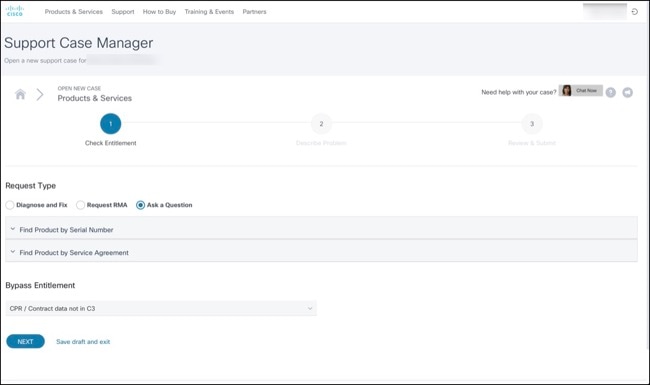Image resolution: width=650 pixels, height=385 pixels.
Task: Click the logout icon at top right
Action: tap(634, 12)
